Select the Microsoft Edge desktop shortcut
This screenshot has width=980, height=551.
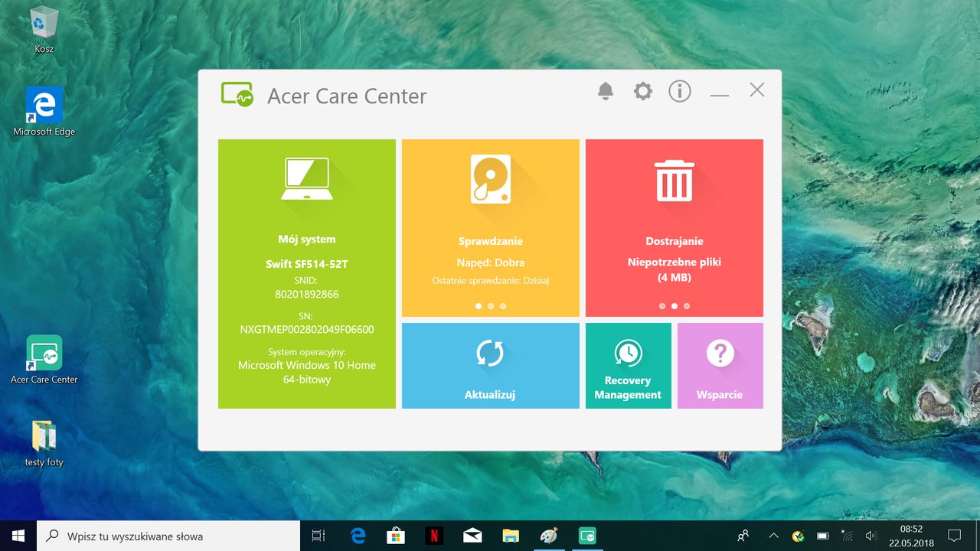[x=44, y=111]
